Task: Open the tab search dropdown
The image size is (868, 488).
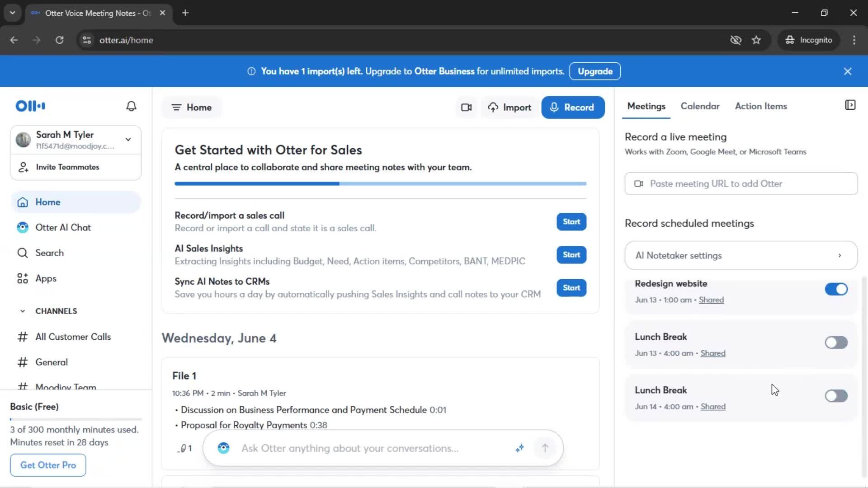Action: pyautogui.click(x=12, y=13)
